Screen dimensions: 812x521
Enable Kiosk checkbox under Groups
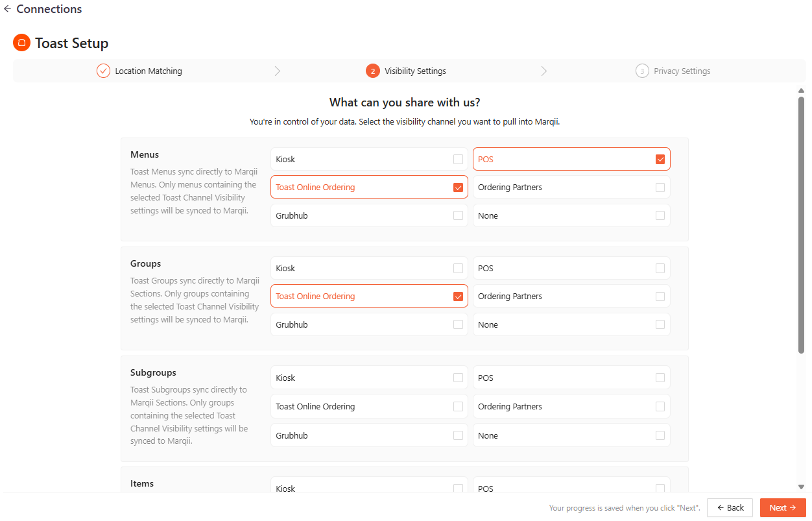[458, 268]
